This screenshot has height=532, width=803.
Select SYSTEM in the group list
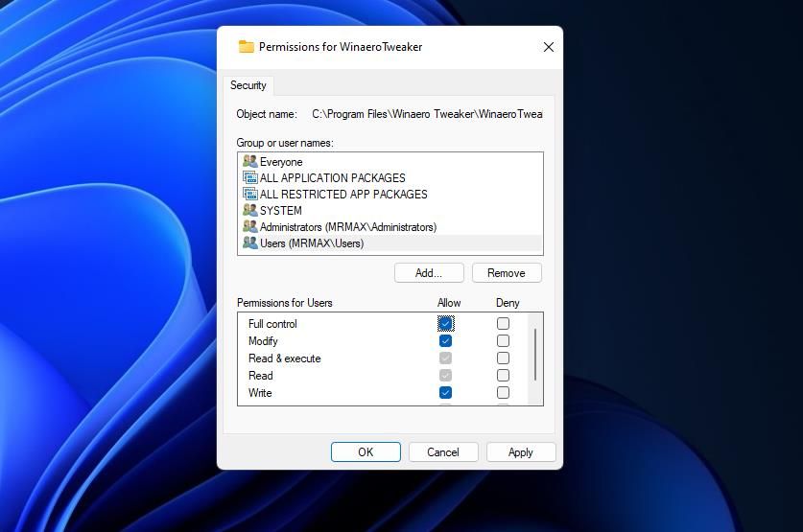pyautogui.click(x=390, y=210)
